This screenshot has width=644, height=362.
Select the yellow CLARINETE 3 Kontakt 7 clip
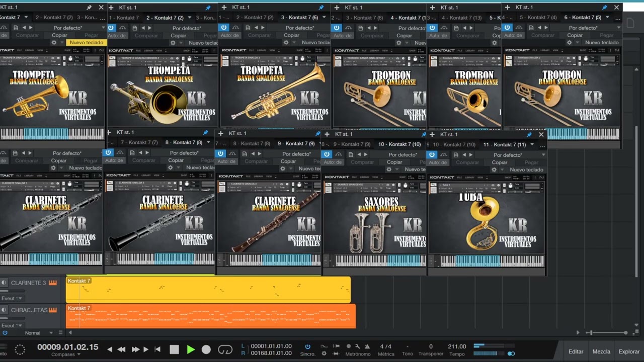click(x=208, y=290)
